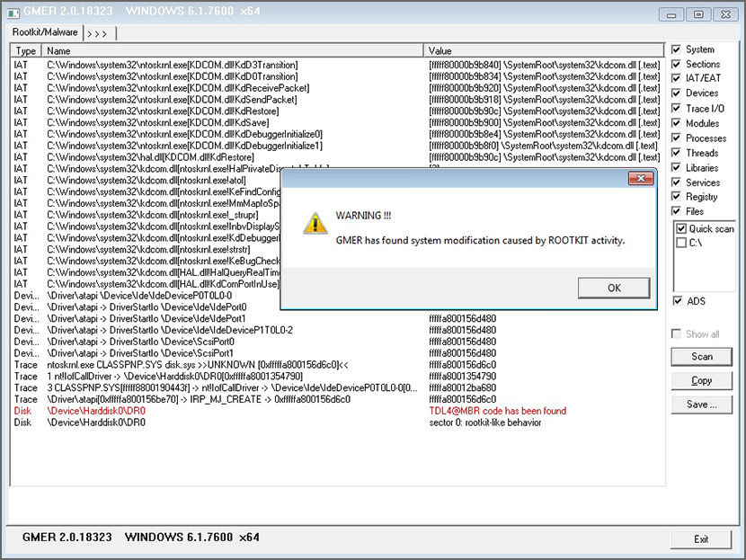The image size is (746, 560).
Task: Disable the Registry checkbox
Action: pyautogui.click(x=676, y=197)
